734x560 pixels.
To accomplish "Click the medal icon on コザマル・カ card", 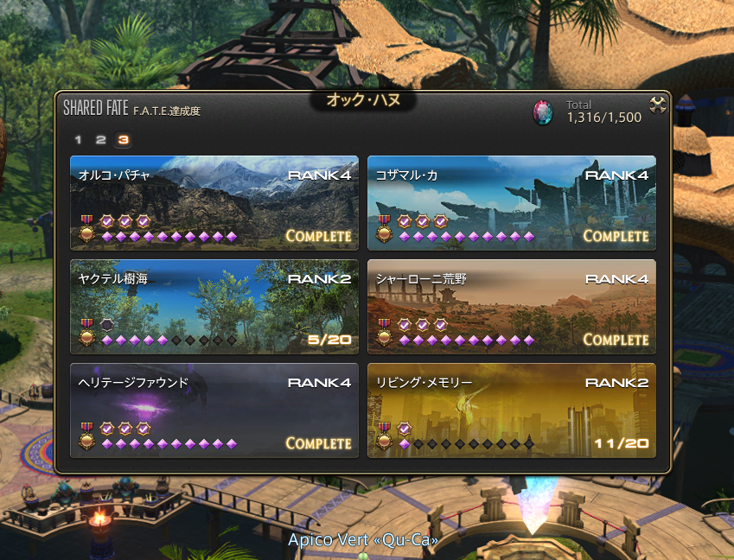I will (384, 228).
